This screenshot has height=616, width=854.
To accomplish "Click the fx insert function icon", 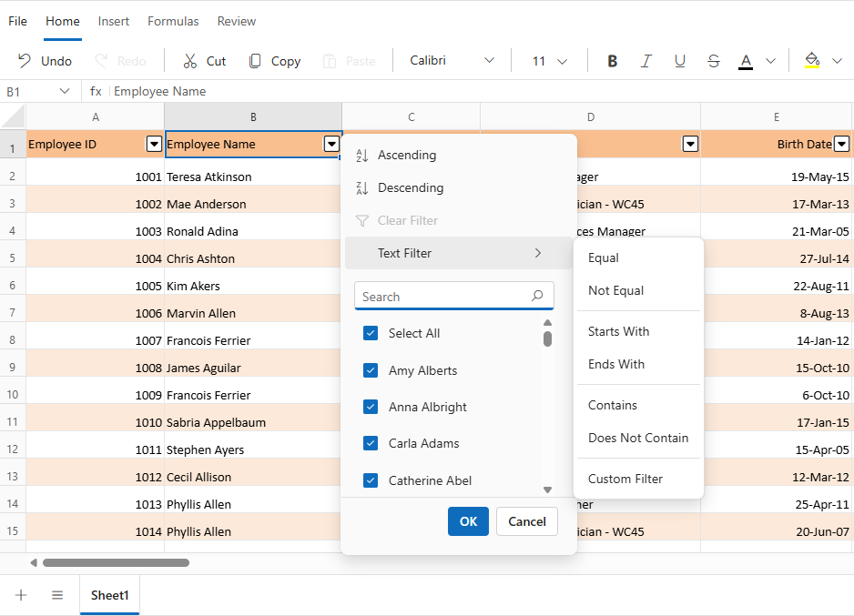I will pyautogui.click(x=96, y=91).
